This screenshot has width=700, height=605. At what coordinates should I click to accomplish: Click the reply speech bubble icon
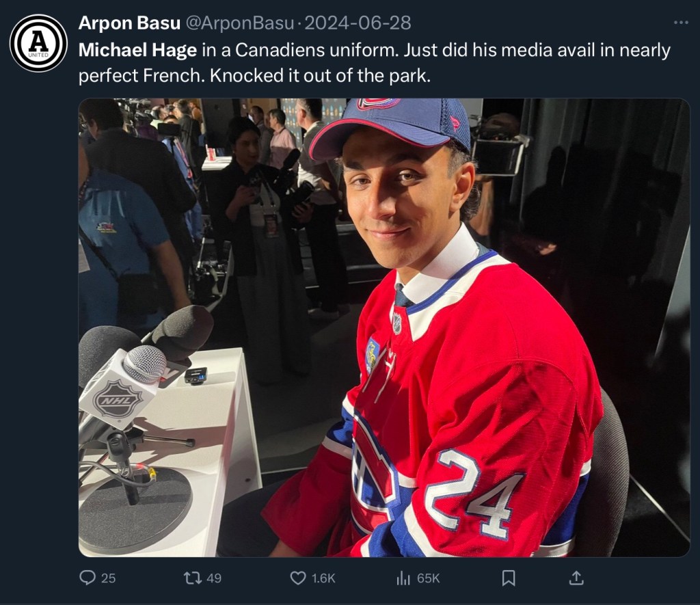[x=87, y=578]
